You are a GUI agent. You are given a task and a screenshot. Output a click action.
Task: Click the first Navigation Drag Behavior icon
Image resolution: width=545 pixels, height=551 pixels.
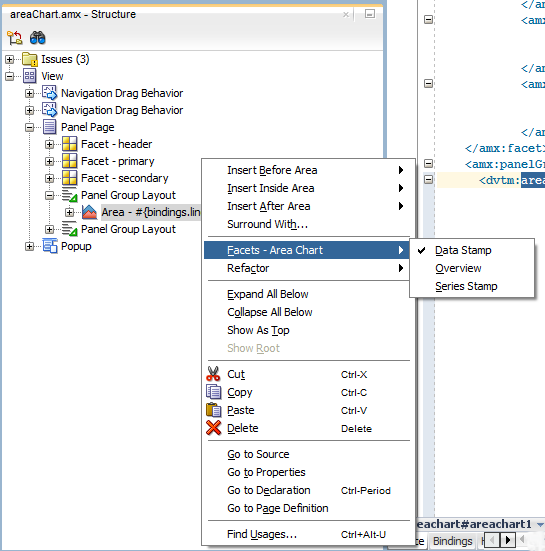click(x=50, y=93)
